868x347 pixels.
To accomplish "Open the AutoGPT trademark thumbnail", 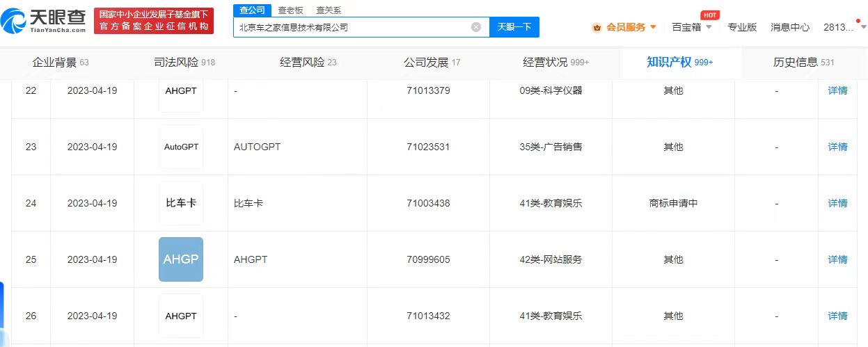I will pos(181,147).
